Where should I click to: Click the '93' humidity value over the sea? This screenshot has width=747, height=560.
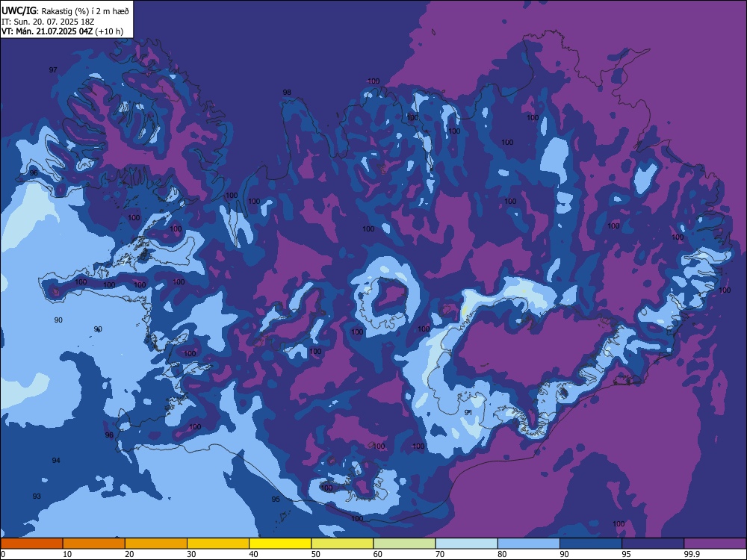(x=37, y=497)
